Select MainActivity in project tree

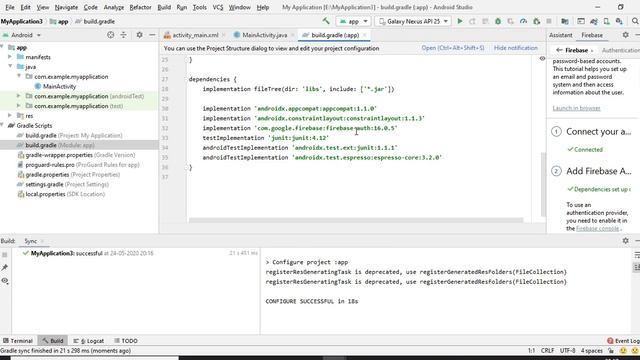point(55,86)
